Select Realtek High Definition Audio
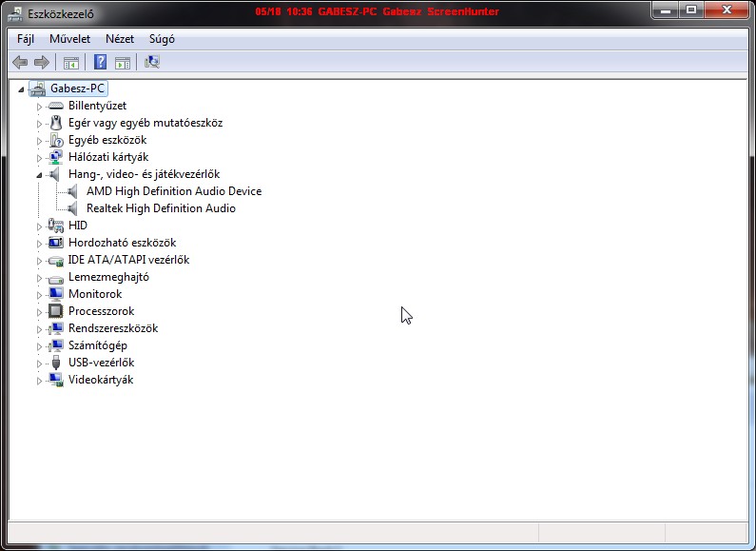Image resolution: width=756 pixels, height=551 pixels. (x=161, y=208)
